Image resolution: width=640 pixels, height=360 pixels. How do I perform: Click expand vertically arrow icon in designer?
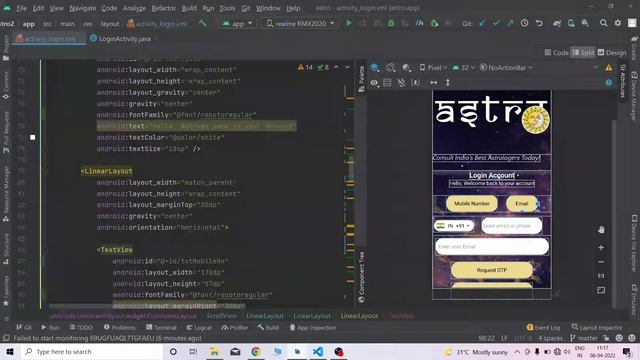pyautogui.click(x=448, y=82)
